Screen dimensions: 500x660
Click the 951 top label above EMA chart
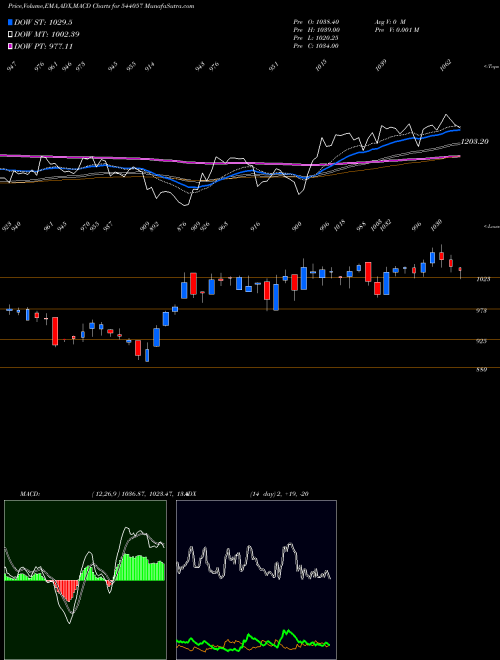point(274,67)
